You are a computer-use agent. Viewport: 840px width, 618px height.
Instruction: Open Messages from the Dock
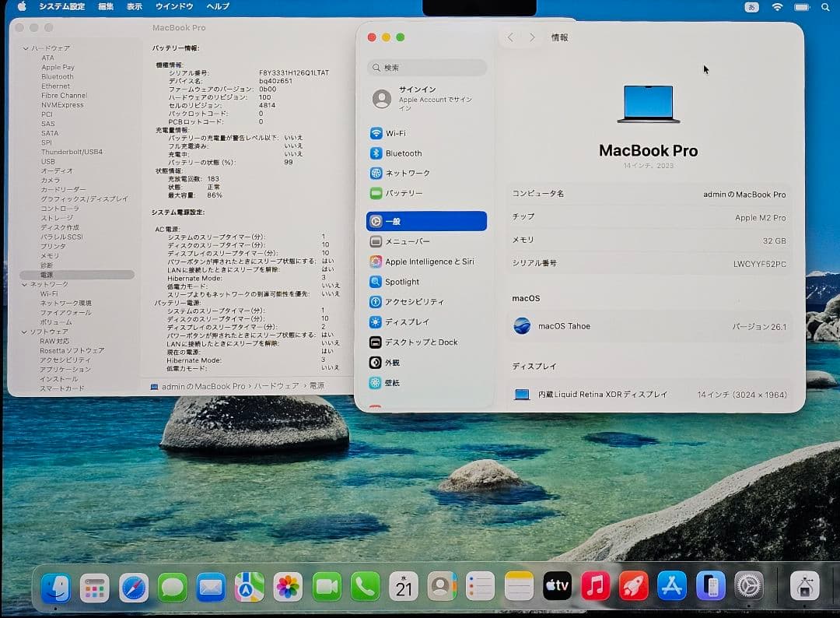click(x=172, y=588)
